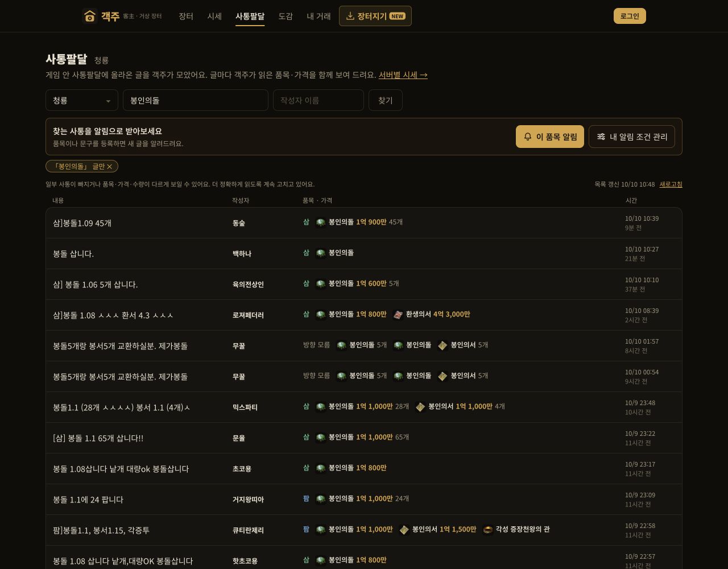Click 봉인의돌 icon in 거지왕띠아 row
This screenshot has width=728, height=569.
pos(321,498)
